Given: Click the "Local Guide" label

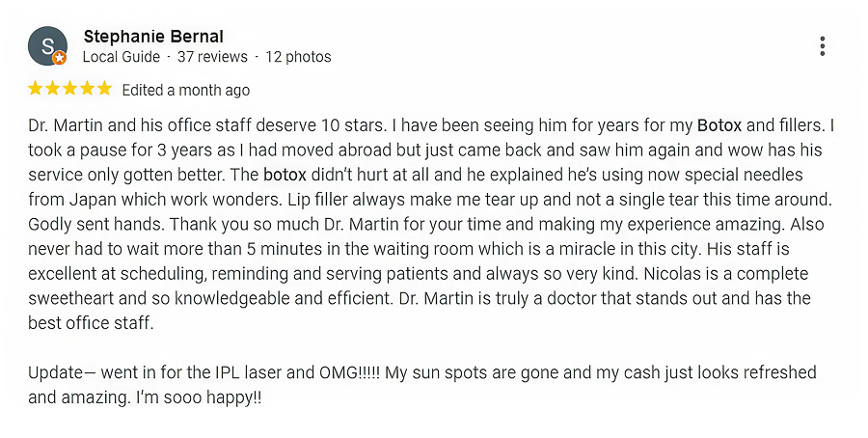Looking at the screenshot, I should pyautogui.click(x=121, y=57).
